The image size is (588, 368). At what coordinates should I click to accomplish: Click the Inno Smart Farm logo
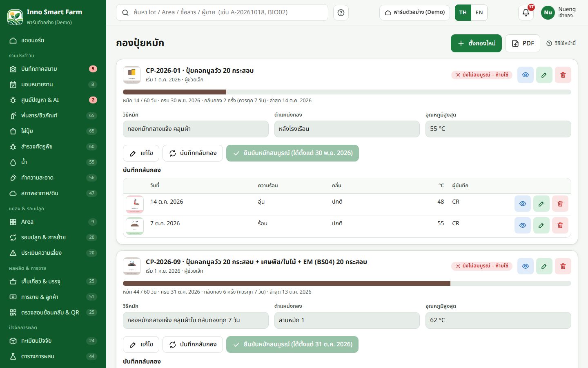pos(15,17)
